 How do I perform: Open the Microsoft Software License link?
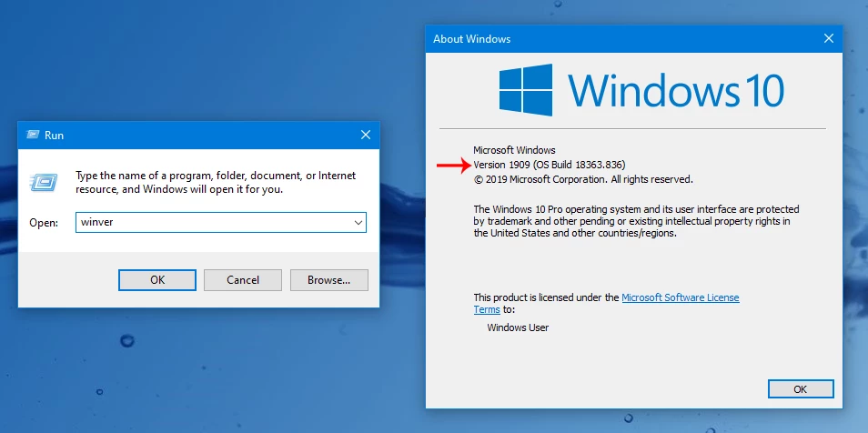(x=681, y=297)
